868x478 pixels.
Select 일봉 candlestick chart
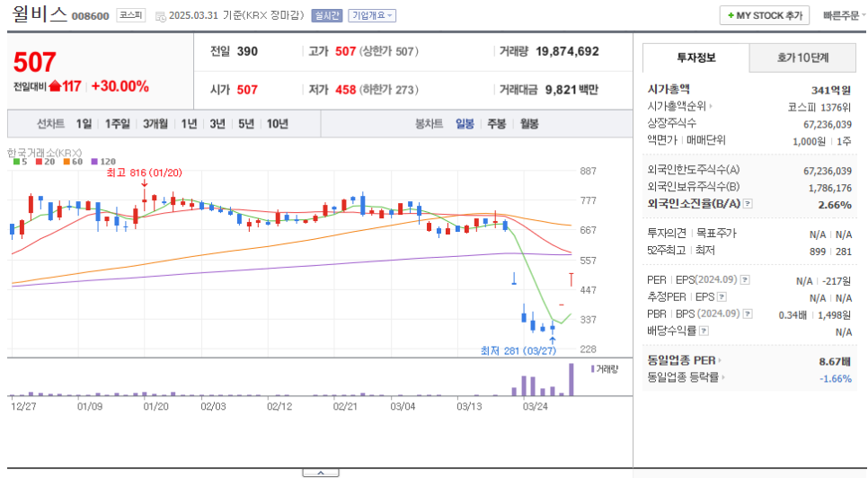[465, 124]
